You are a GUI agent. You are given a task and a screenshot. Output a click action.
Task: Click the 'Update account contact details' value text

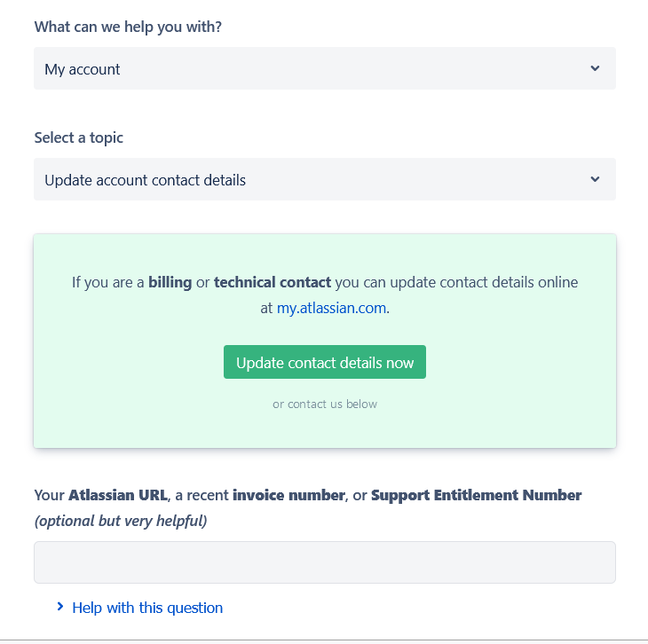145,180
